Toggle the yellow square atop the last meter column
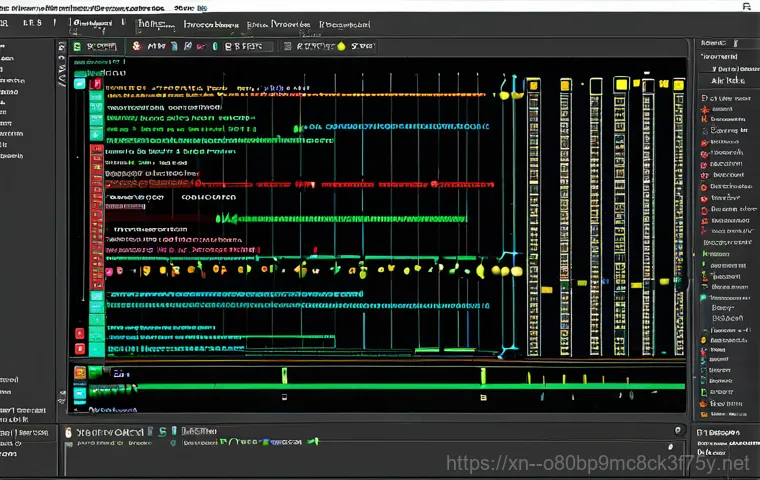The image size is (760, 480). point(679,85)
